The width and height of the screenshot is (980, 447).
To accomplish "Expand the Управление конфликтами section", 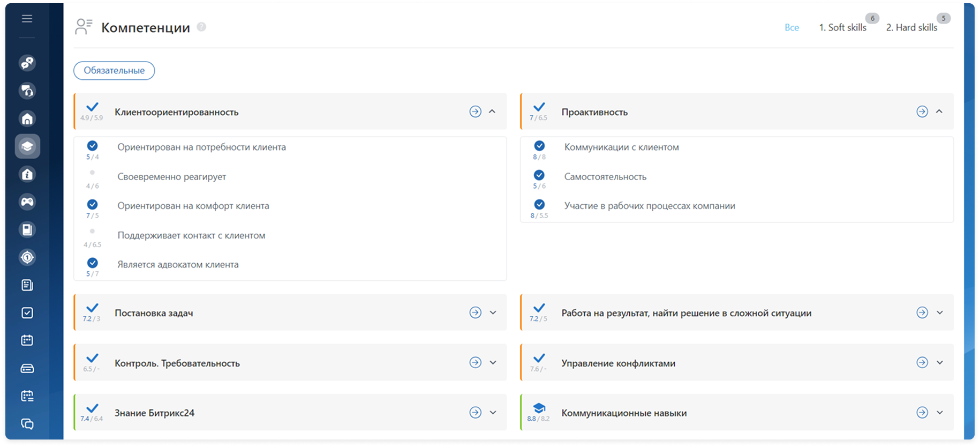I will 940,362.
